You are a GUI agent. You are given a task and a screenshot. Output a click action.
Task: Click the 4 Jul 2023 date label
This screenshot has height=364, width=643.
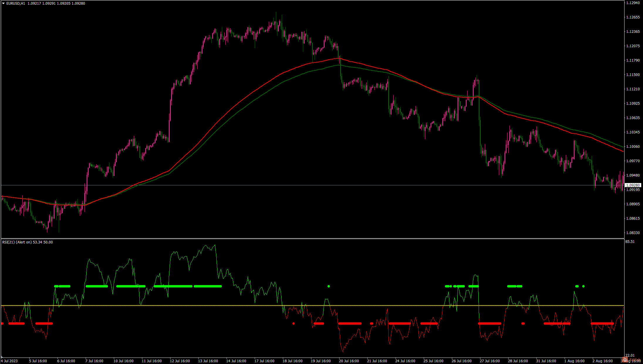[9, 361]
